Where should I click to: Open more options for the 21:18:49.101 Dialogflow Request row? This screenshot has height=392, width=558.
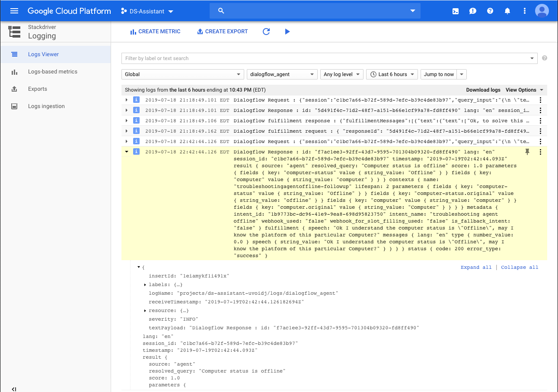pos(540,100)
